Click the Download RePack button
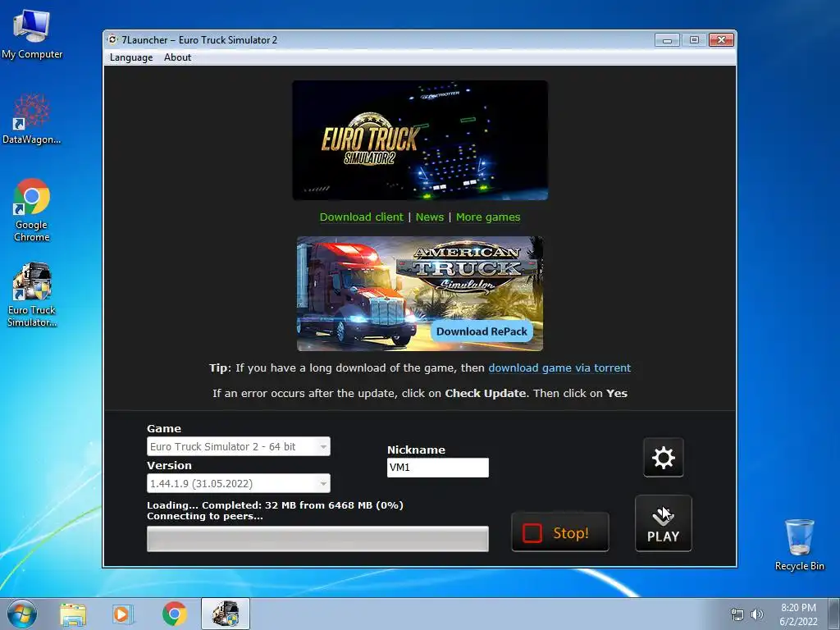The image size is (840, 630). tap(482, 331)
